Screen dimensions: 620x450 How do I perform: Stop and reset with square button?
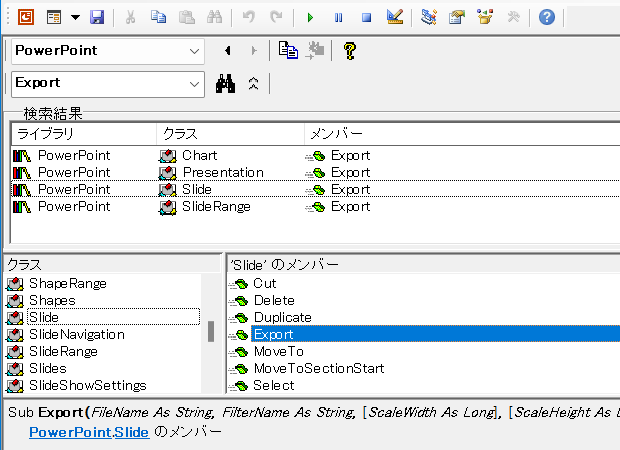pos(367,17)
